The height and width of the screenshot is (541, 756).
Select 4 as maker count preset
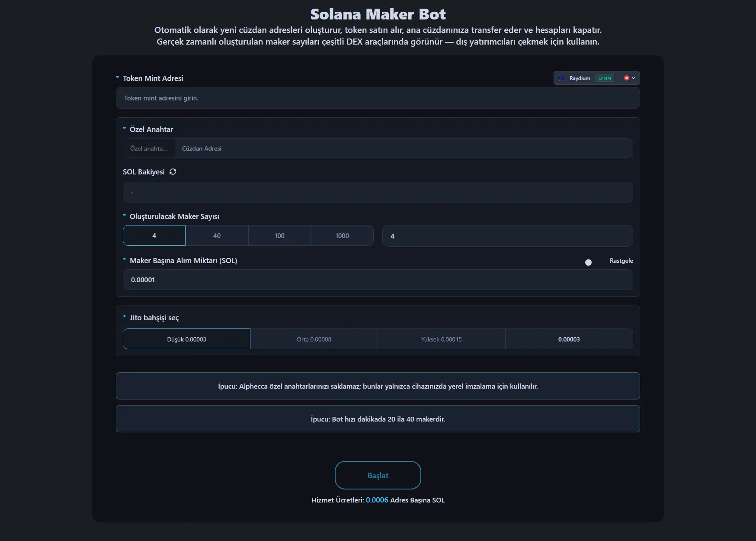(x=154, y=235)
